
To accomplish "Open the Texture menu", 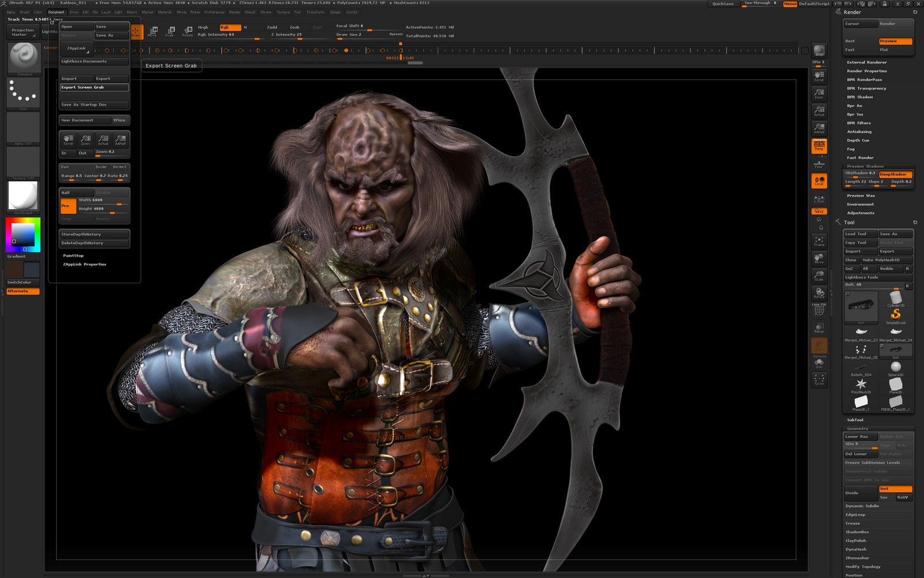I will pos(283,12).
